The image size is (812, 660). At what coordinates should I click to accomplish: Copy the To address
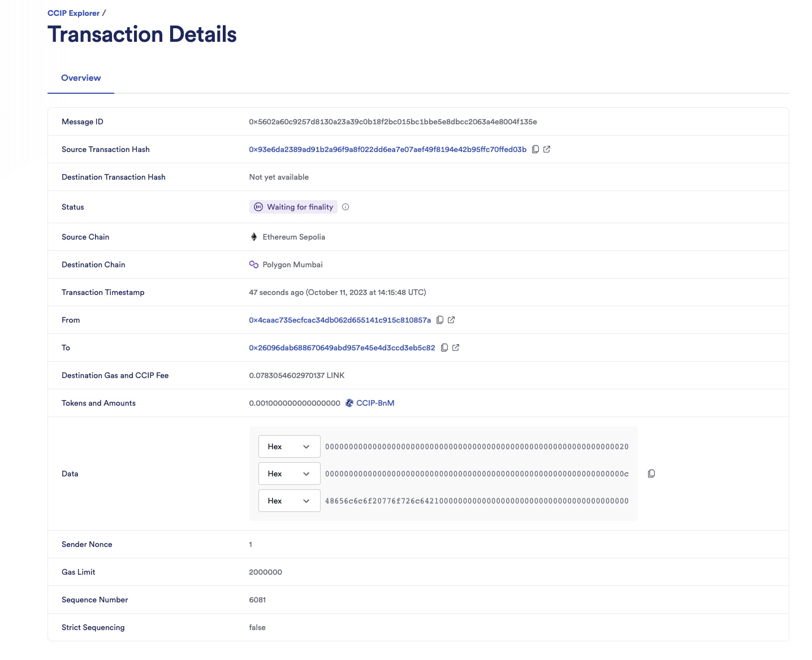pyautogui.click(x=444, y=348)
